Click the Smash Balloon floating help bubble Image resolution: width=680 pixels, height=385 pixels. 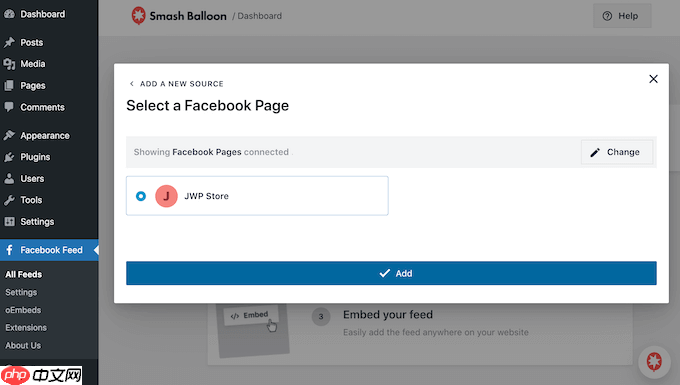[x=654, y=361]
